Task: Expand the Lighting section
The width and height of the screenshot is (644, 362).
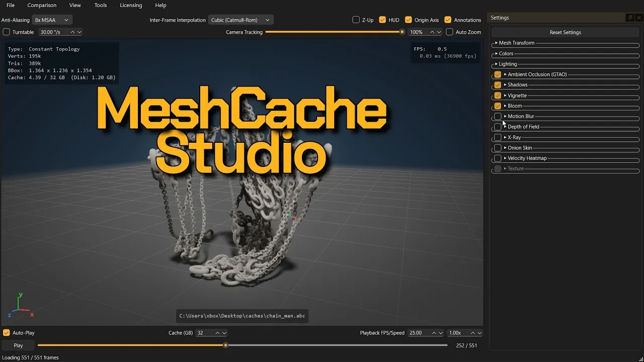Action: [x=497, y=64]
